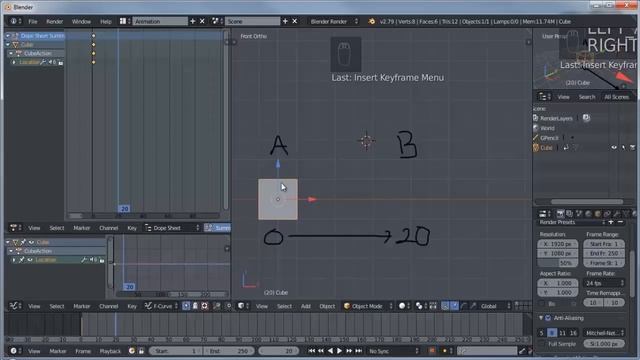Viewport: 640px width, 360px height.
Task: Open the pivot point selector icon
Action: (x=421, y=306)
